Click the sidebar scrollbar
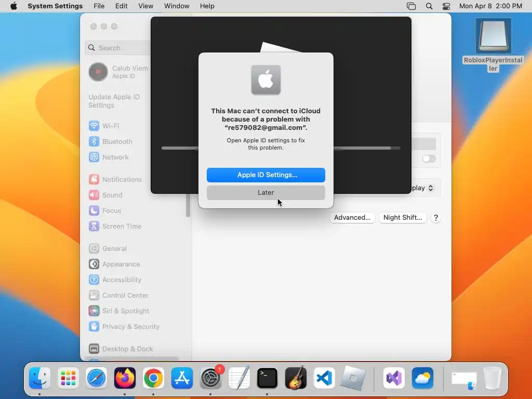Image resolution: width=532 pixels, height=399 pixels. [188, 206]
